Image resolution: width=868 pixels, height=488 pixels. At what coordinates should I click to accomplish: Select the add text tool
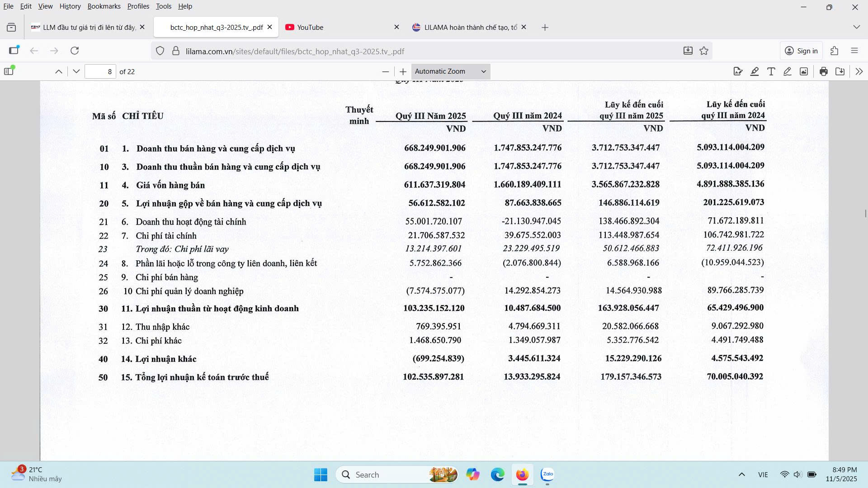771,71
